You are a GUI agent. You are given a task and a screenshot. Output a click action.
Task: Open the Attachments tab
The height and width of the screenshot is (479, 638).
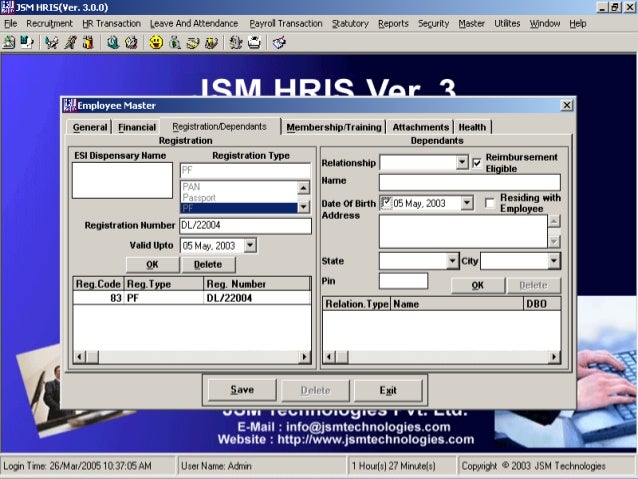click(420, 127)
